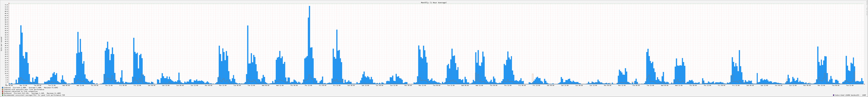This screenshot has width=868, height=97.
Task: Click the red arrow at the Y-axis top
Action: tap(9, 3)
